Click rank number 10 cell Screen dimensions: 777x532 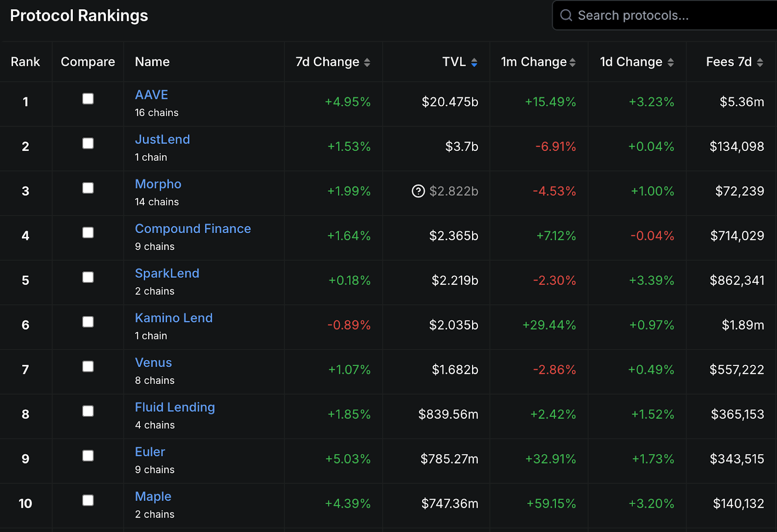coord(25,504)
